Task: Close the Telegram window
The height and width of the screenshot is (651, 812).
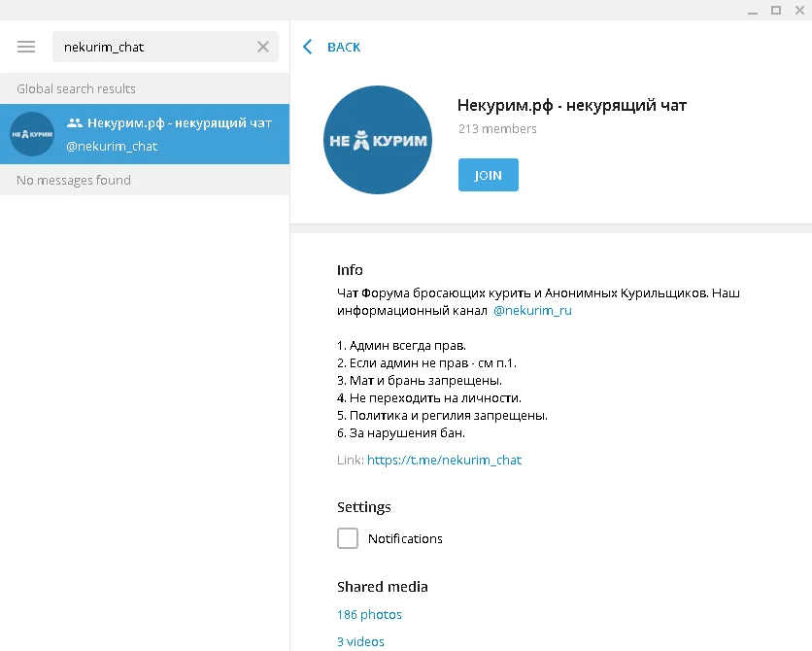Action: coord(799,10)
